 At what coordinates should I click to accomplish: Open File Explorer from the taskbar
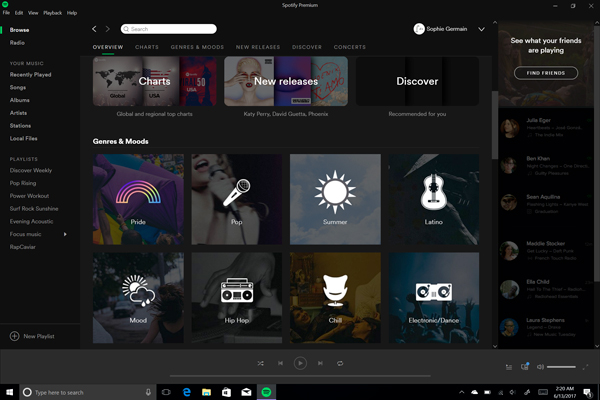coord(207,392)
